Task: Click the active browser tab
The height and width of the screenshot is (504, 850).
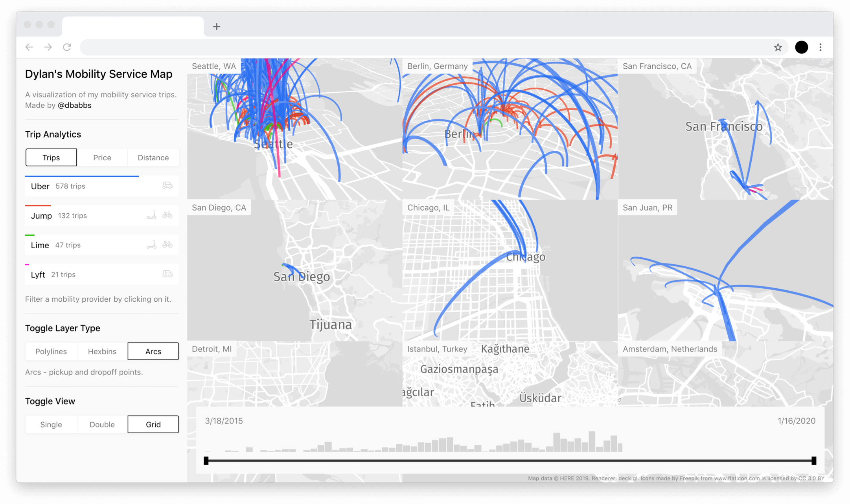Action: click(133, 26)
